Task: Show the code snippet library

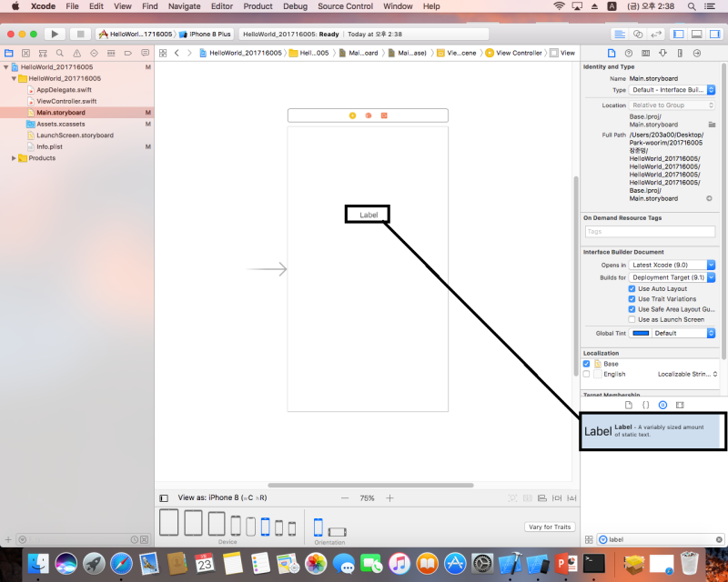Action: pos(646,405)
